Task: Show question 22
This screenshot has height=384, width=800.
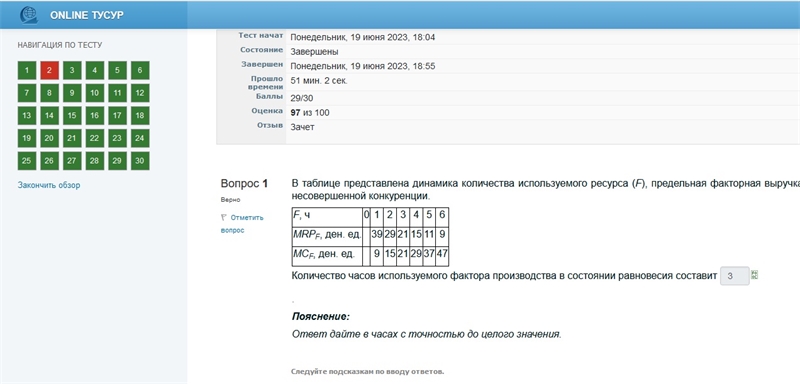Action: coord(94,138)
